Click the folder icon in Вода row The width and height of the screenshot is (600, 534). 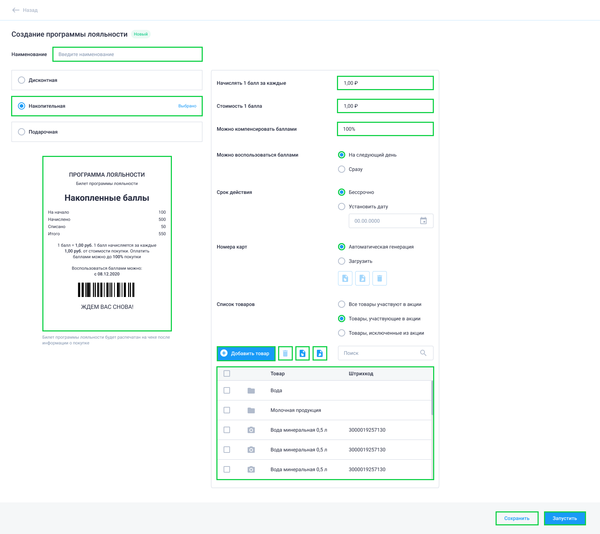(251, 391)
